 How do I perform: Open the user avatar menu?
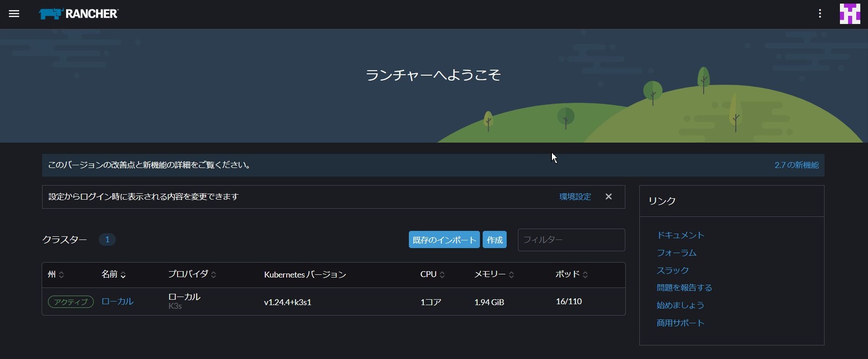(x=849, y=14)
